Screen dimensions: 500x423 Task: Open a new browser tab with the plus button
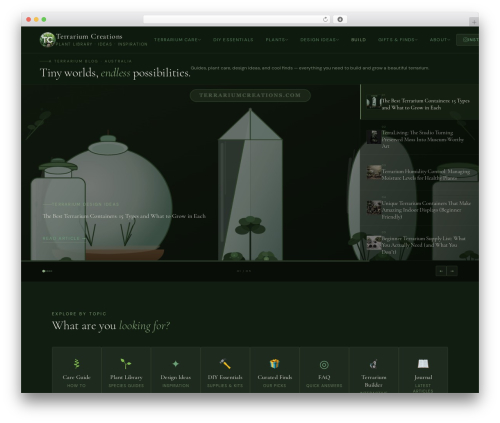point(474,22)
